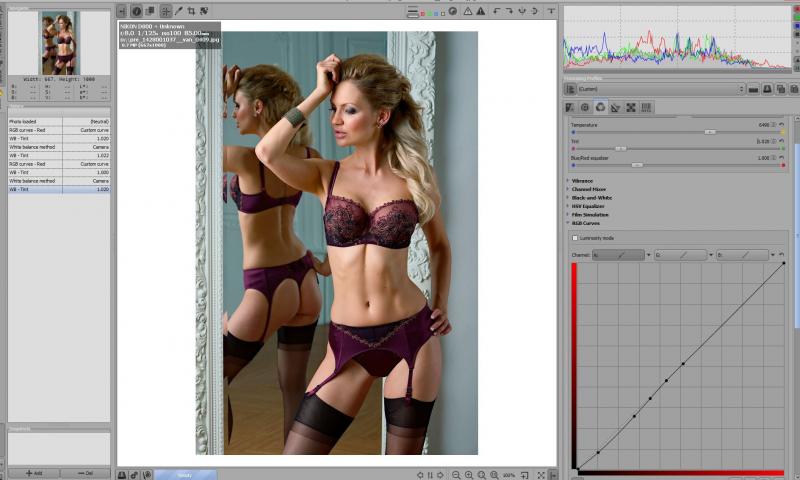Fit the image to the screen
Image resolution: width=800 pixels, height=480 pixels.
pos(482,475)
